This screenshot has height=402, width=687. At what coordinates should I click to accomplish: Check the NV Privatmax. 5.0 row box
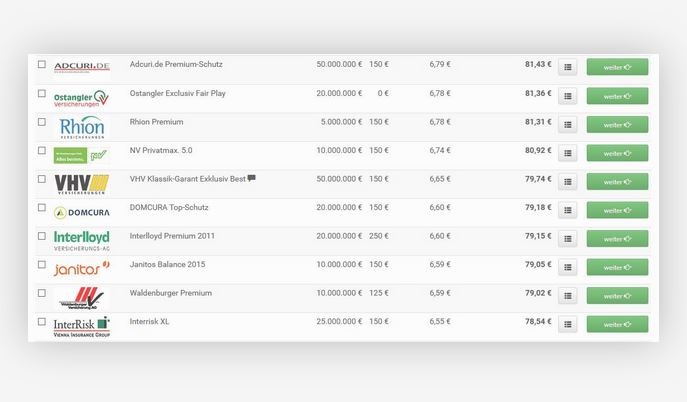click(x=42, y=150)
